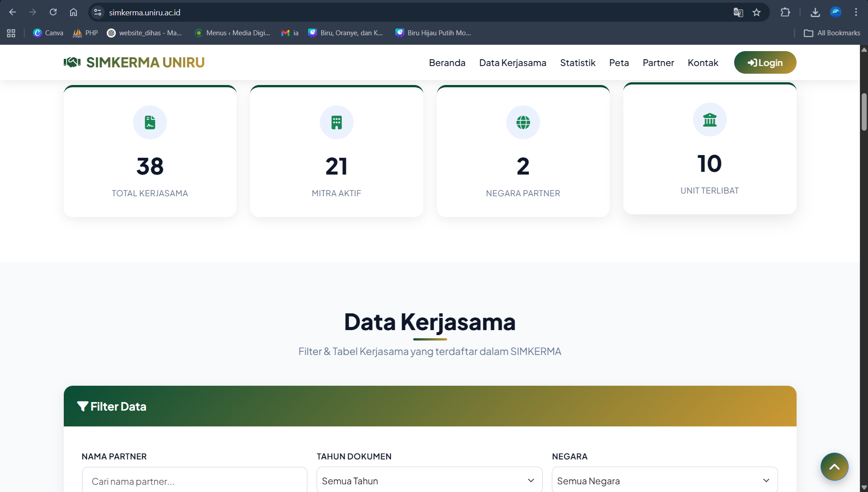This screenshot has height=492, width=868.
Task: Open Data Kerjasama menu item
Action: click(512, 63)
